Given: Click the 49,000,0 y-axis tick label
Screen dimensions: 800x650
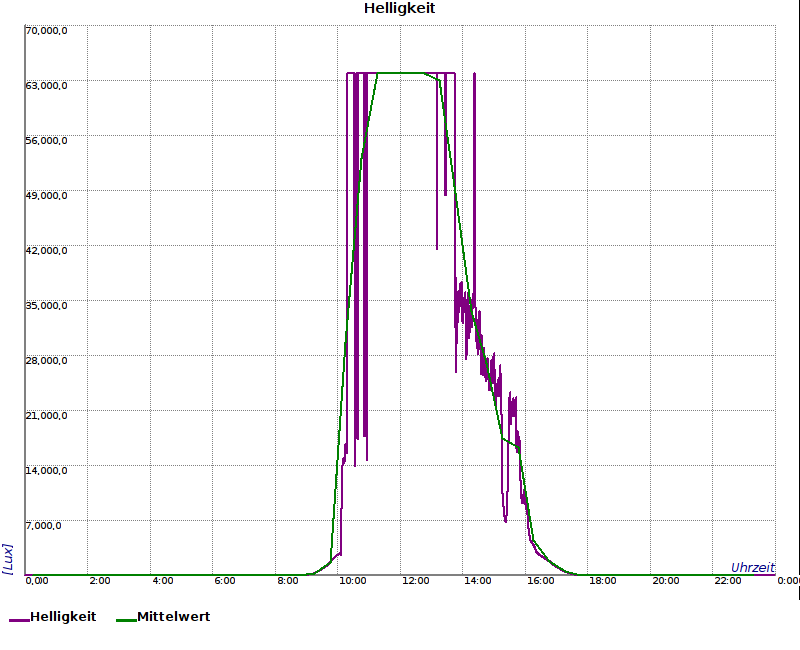Looking at the screenshot, I should tap(46, 195).
